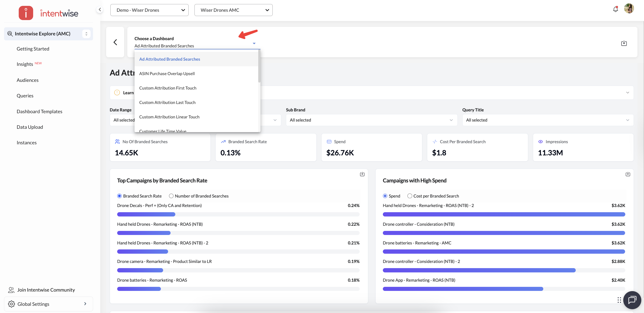
Task: Click the back arrow beside Choose a Dashboard
Action: click(115, 42)
